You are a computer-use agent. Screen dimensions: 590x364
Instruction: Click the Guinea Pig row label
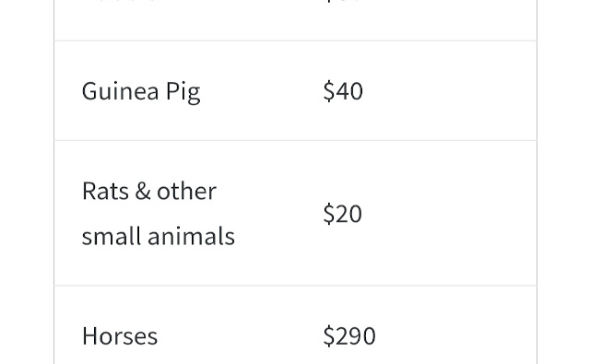(x=141, y=91)
